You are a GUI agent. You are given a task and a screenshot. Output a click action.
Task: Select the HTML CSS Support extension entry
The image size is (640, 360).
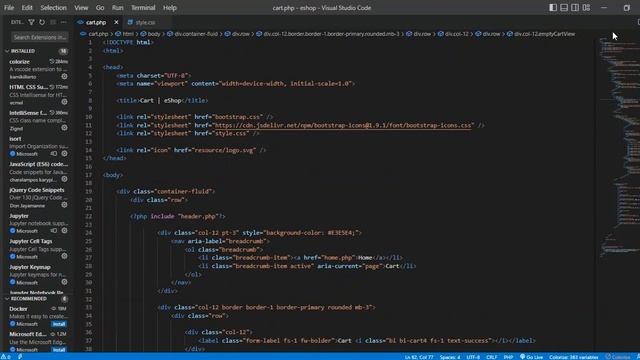tap(39, 95)
